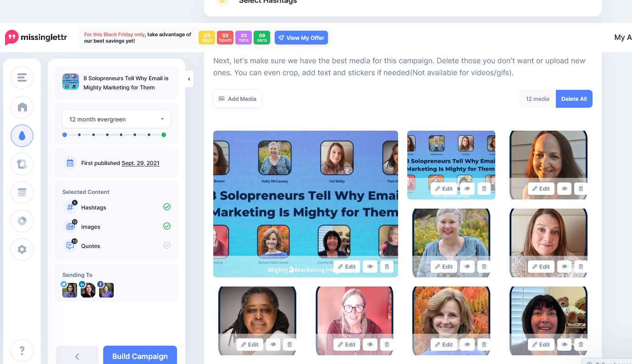Click the Quotes icon in Selected Content

click(x=70, y=246)
